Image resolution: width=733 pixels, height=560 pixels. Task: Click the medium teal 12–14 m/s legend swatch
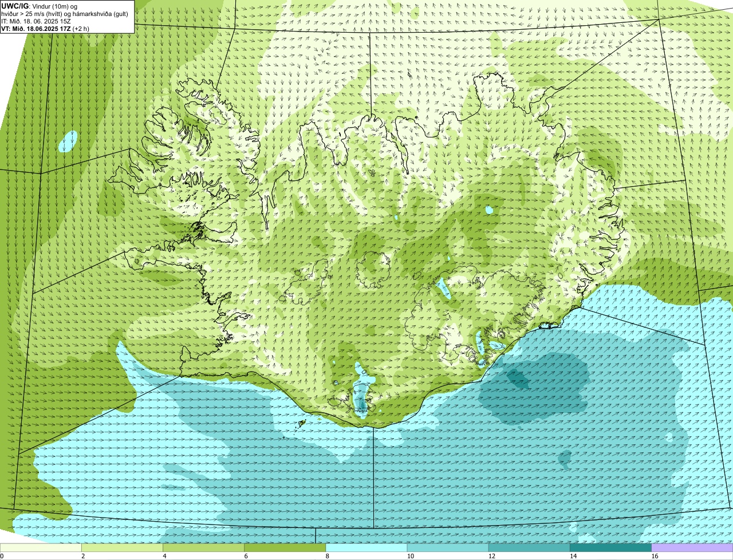point(529,547)
